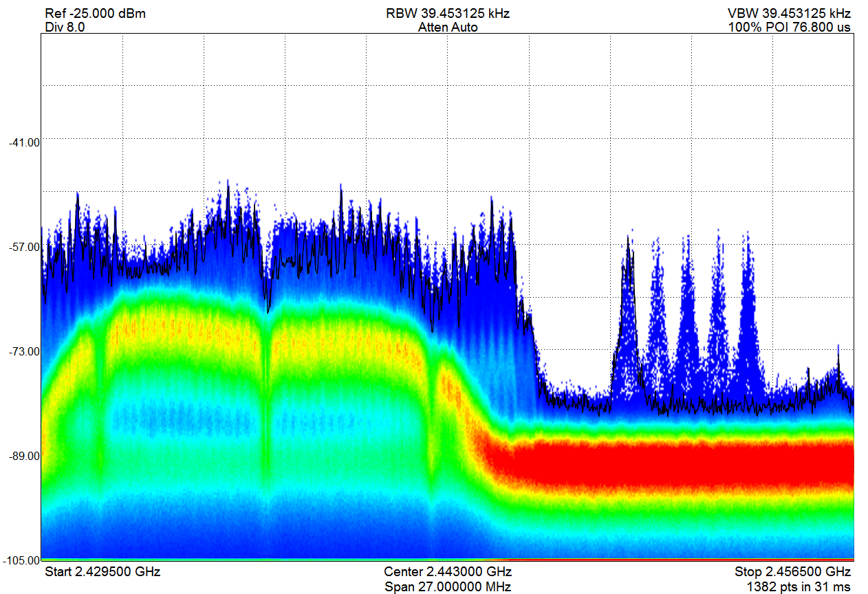This screenshot has width=868, height=594.
Task: Click the -105.00 axis label
Action: (22, 561)
